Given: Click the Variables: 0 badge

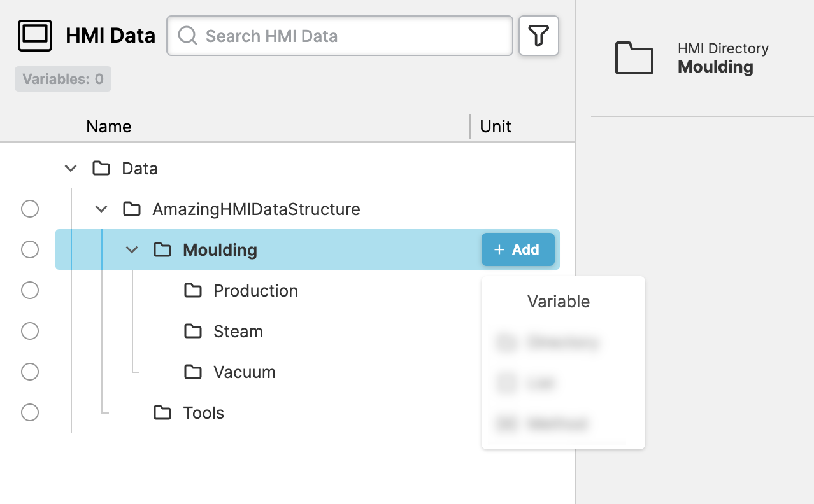Looking at the screenshot, I should click(x=63, y=79).
